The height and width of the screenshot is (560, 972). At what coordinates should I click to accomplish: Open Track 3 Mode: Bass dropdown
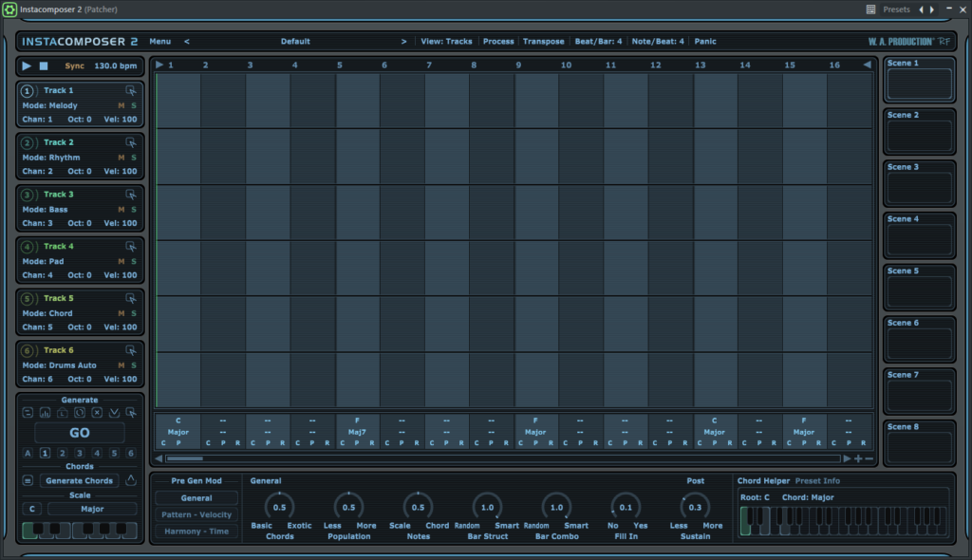click(45, 210)
